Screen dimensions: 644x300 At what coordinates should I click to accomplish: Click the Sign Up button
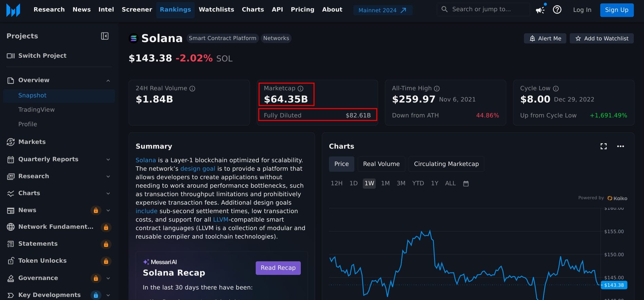[x=617, y=10]
